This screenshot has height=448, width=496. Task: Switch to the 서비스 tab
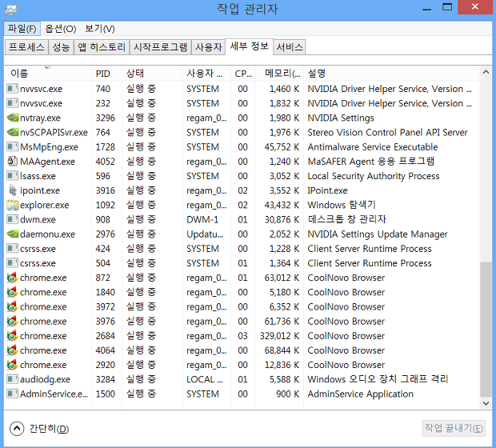(290, 47)
